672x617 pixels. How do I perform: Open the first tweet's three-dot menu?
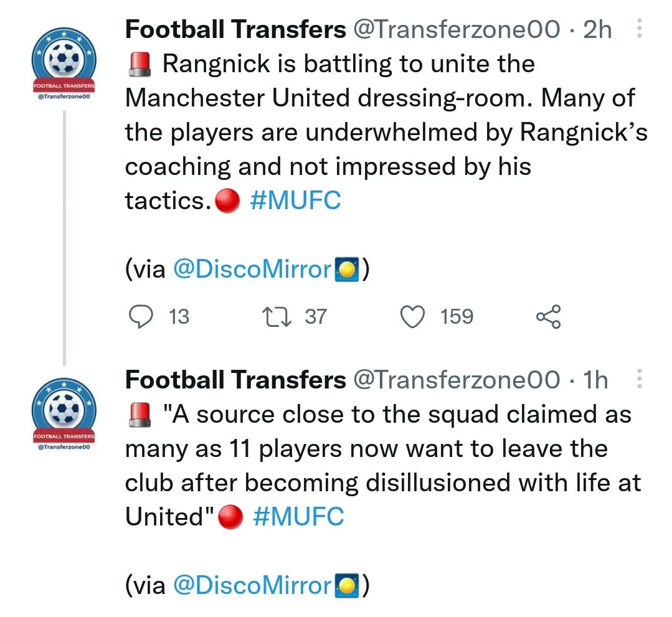[638, 29]
